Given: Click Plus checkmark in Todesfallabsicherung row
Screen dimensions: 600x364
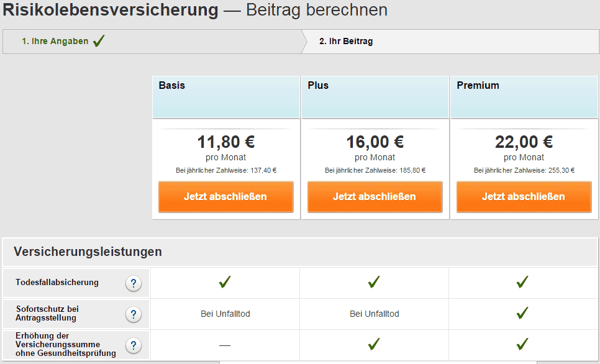Looking at the screenshot, I should 374,282.
